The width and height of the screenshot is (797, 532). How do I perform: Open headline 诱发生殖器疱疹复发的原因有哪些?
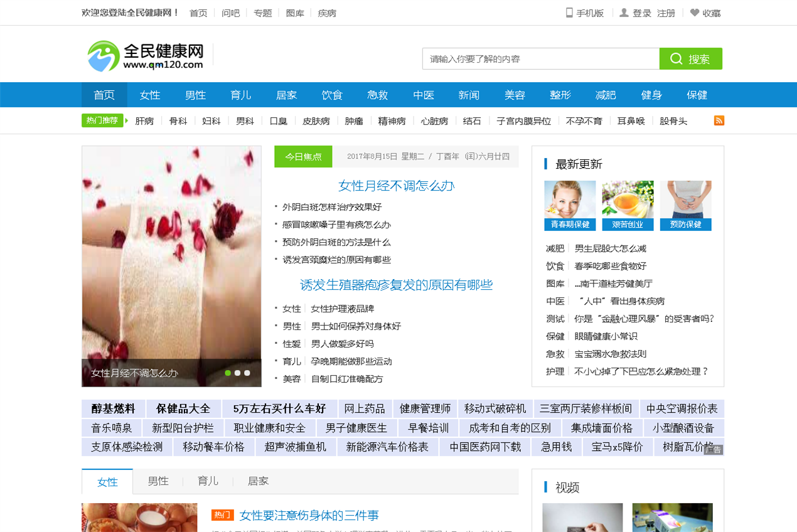(396, 285)
